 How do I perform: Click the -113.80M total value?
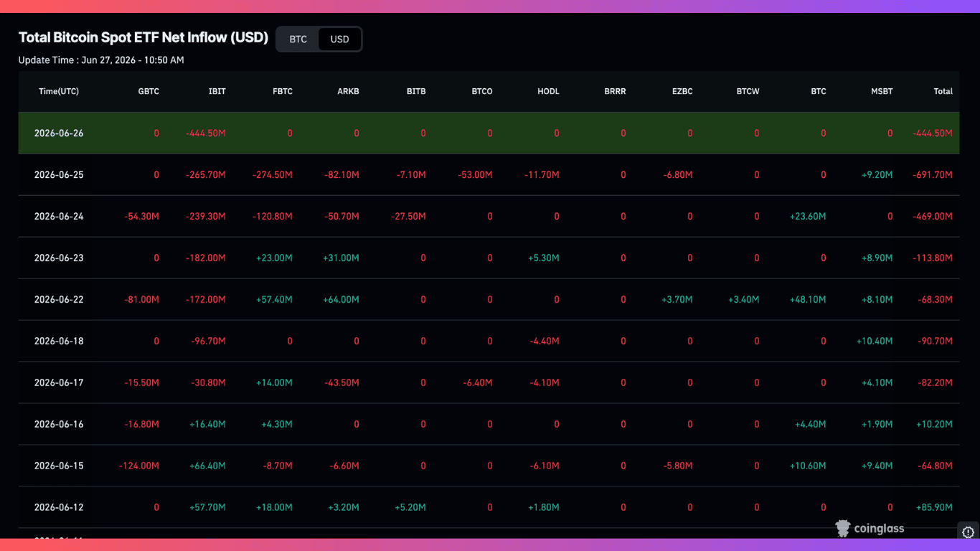click(x=933, y=258)
